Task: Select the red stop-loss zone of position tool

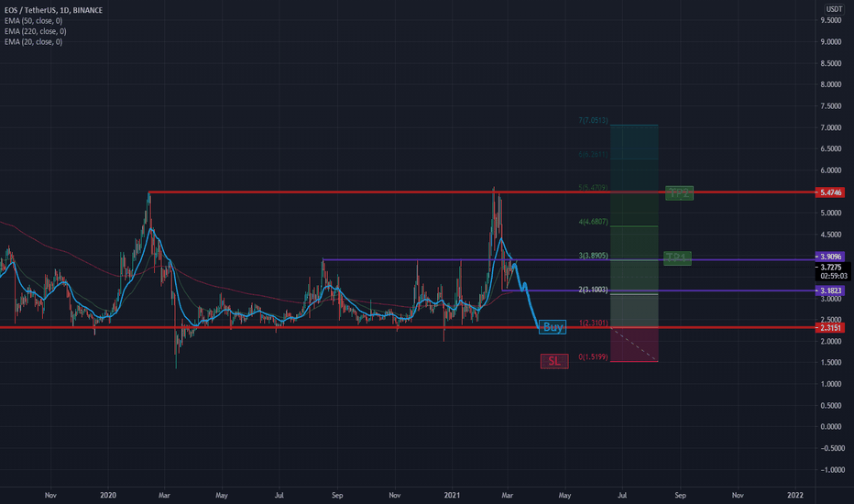Action: [x=634, y=345]
